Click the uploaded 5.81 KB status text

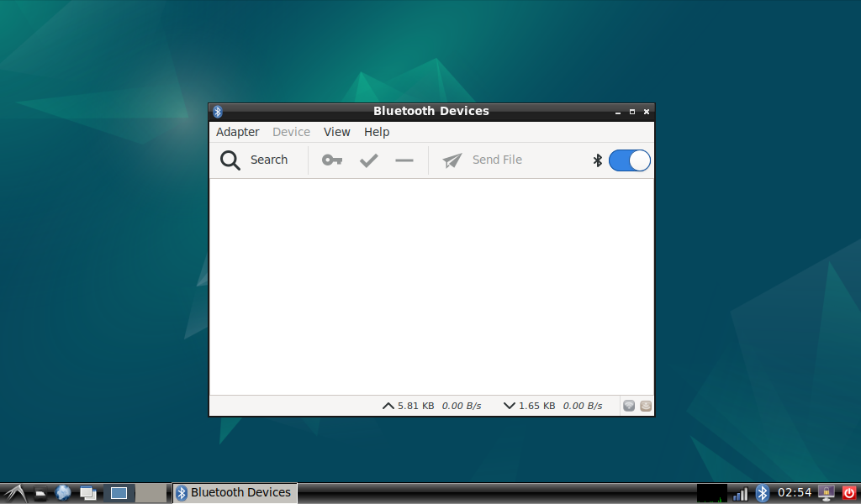click(x=415, y=406)
